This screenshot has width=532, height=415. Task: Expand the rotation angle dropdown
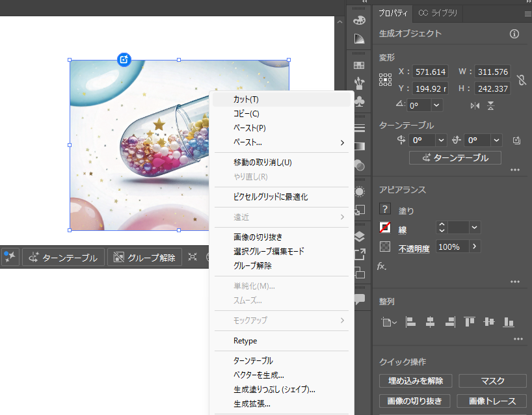[436, 105]
